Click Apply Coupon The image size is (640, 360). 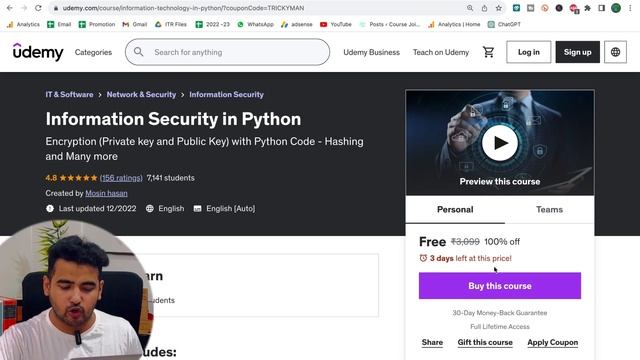click(553, 342)
